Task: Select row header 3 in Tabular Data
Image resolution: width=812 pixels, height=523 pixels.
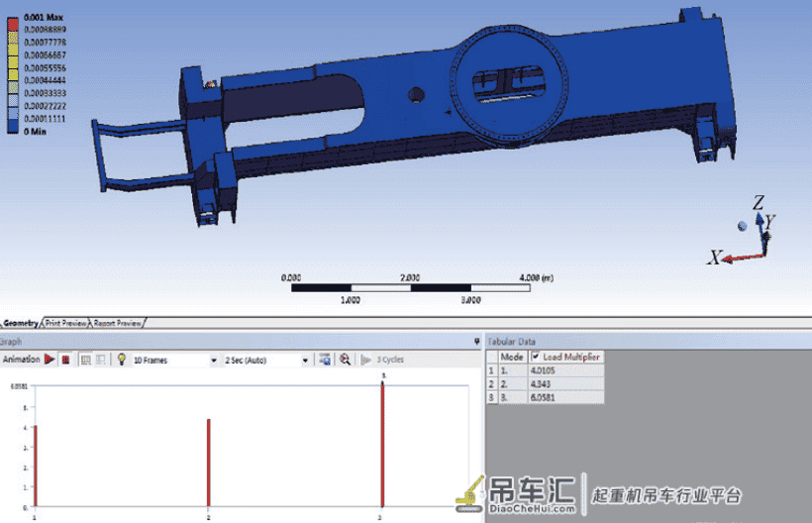Action: click(x=491, y=397)
